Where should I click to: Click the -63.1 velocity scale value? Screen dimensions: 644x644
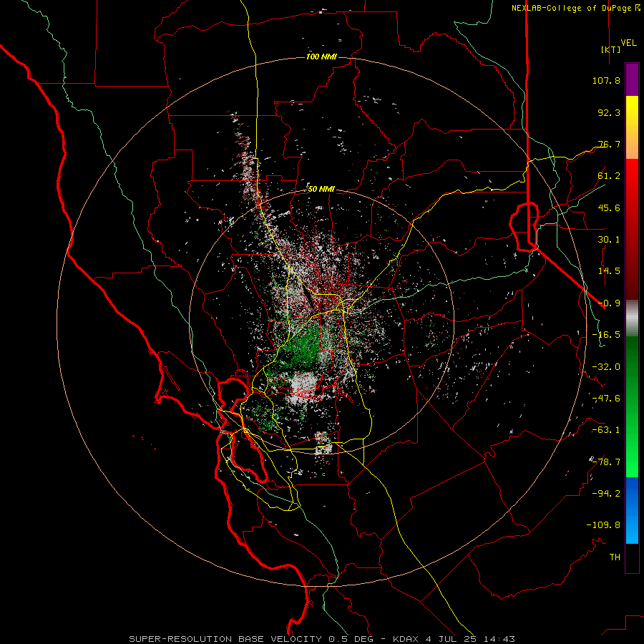tap(606, 429)
